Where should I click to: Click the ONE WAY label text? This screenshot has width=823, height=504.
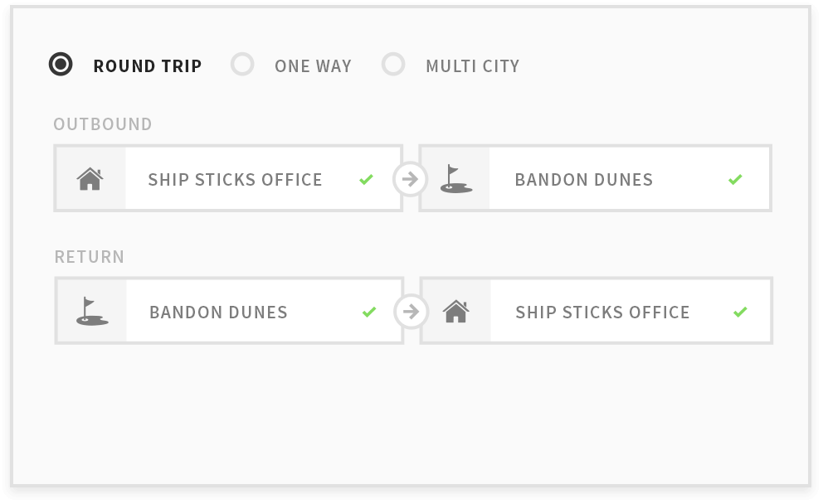point(313,66)
